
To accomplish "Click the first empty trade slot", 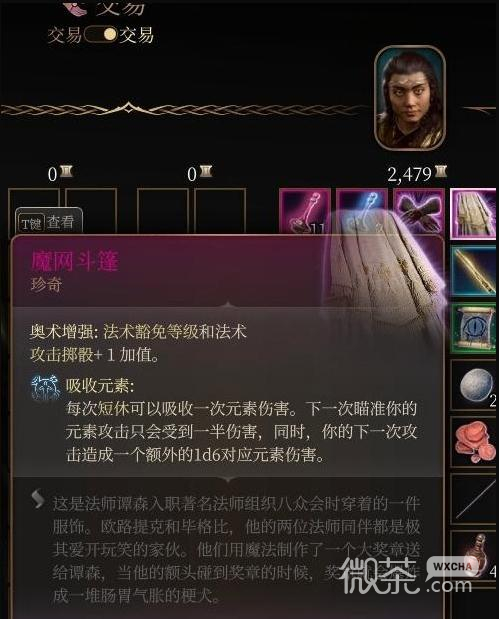I will click(x=34, y=211).
